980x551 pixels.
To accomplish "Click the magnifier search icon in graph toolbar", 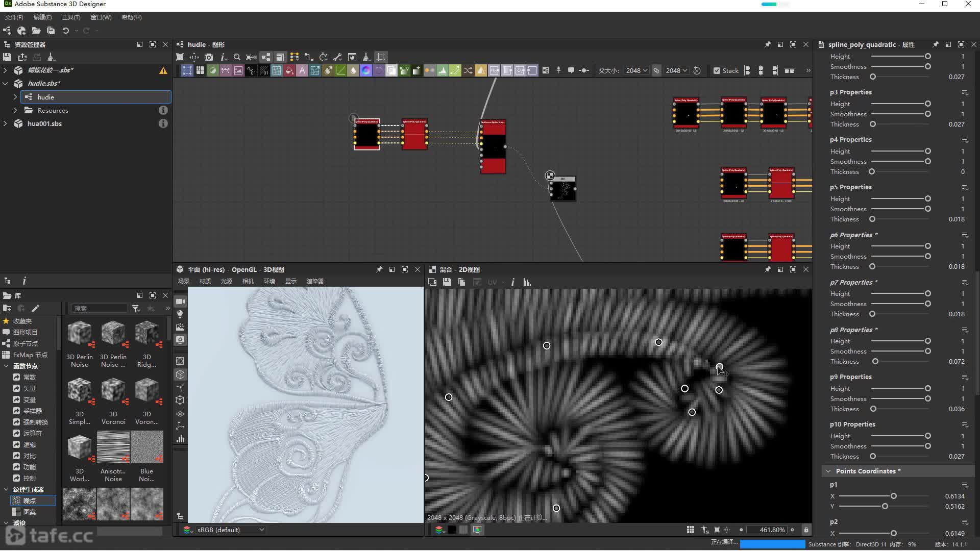I will pos(237,57).
